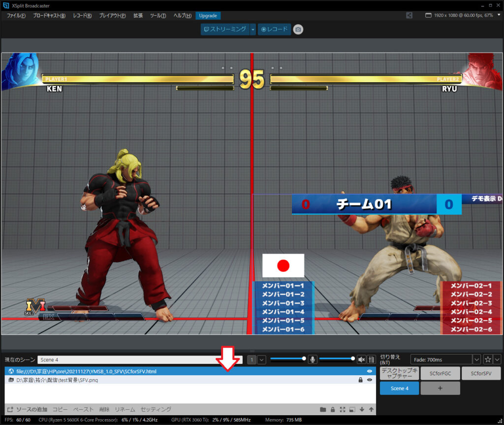The height and width of the screenshot is (425, 504).
Task: Open the プレイアウト menu
Action: 112,15
